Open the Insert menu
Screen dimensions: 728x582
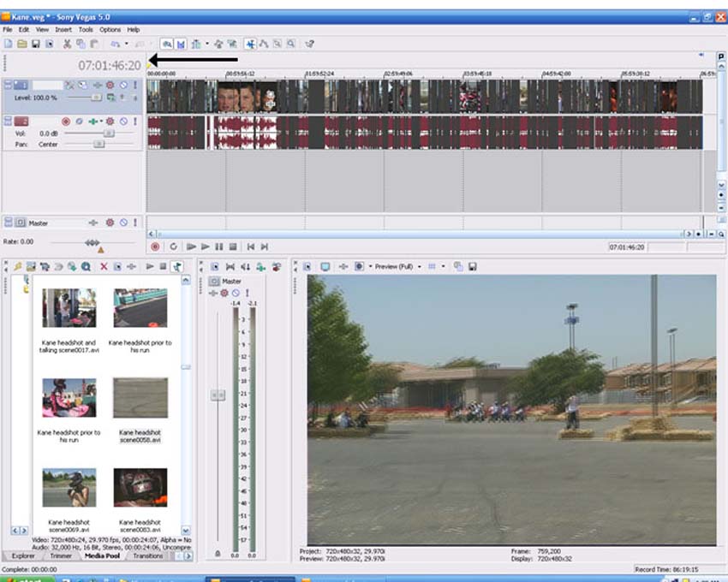click(63, 30)
